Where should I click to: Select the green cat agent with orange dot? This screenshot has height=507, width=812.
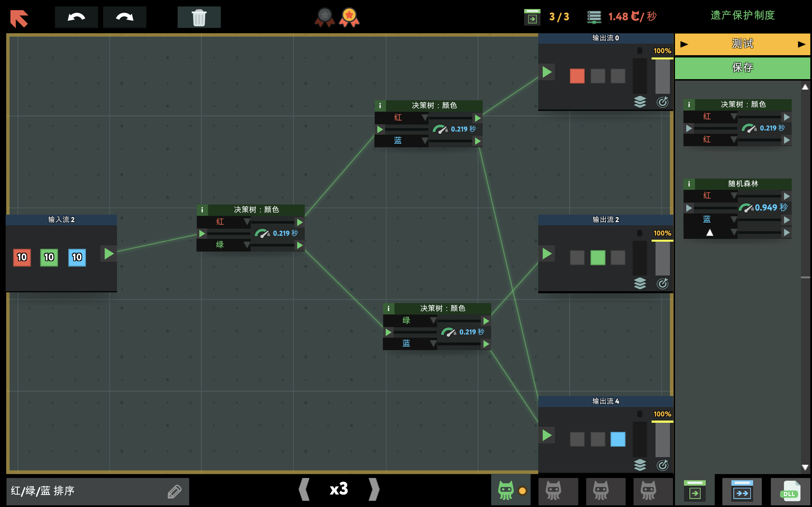pos(507,491)
